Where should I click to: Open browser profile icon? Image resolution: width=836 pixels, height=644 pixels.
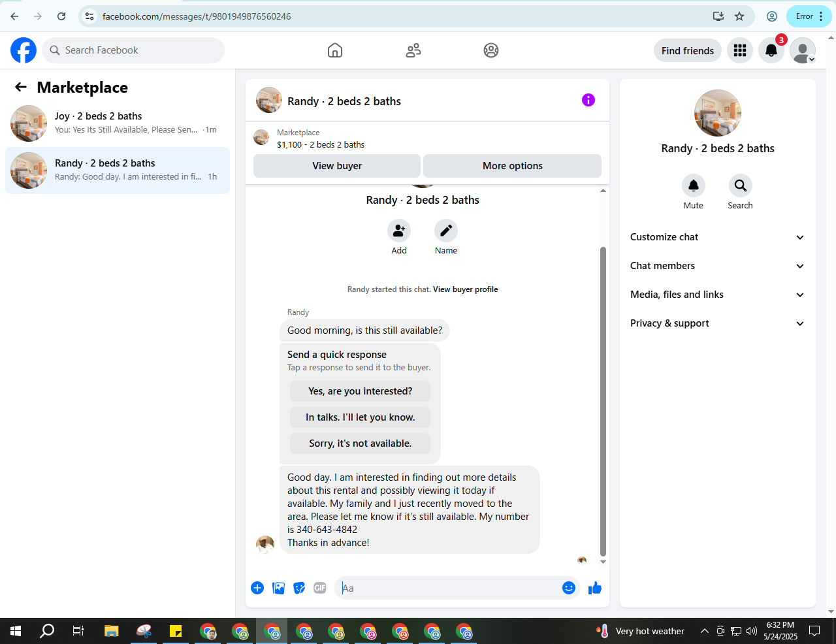(772, 16)
